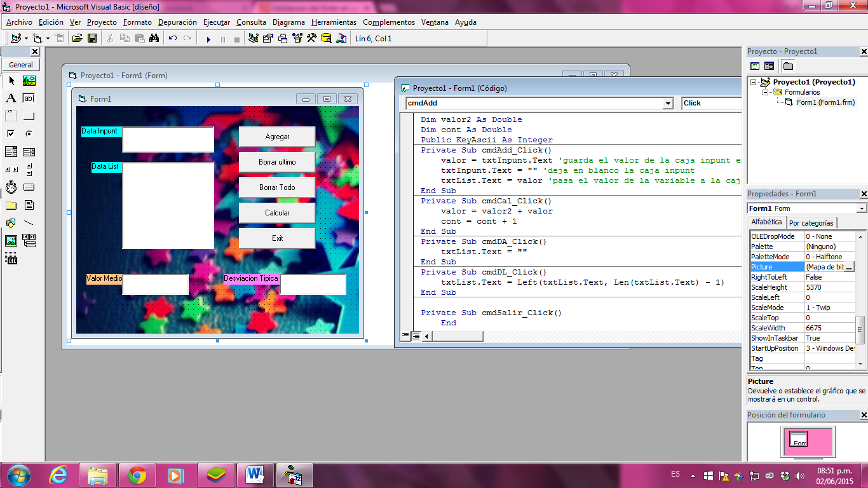Select the CheckBox control in the toolbox

pyautogui.click(x=10, y=133)
